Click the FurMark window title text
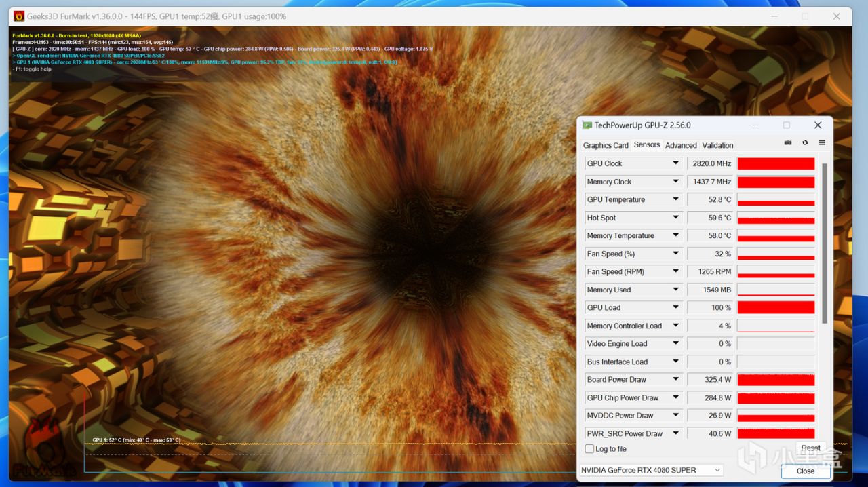868x487 pixels. tap(157, 16)
